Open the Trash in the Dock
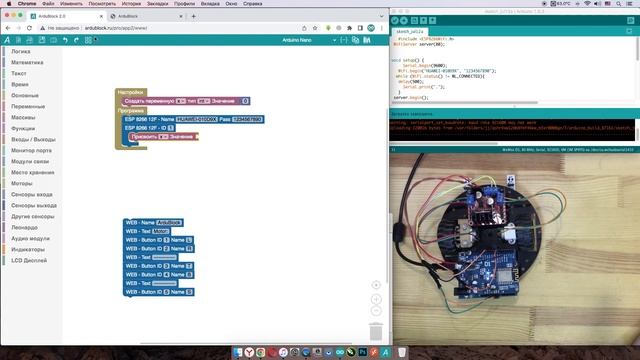 [402, 352]
